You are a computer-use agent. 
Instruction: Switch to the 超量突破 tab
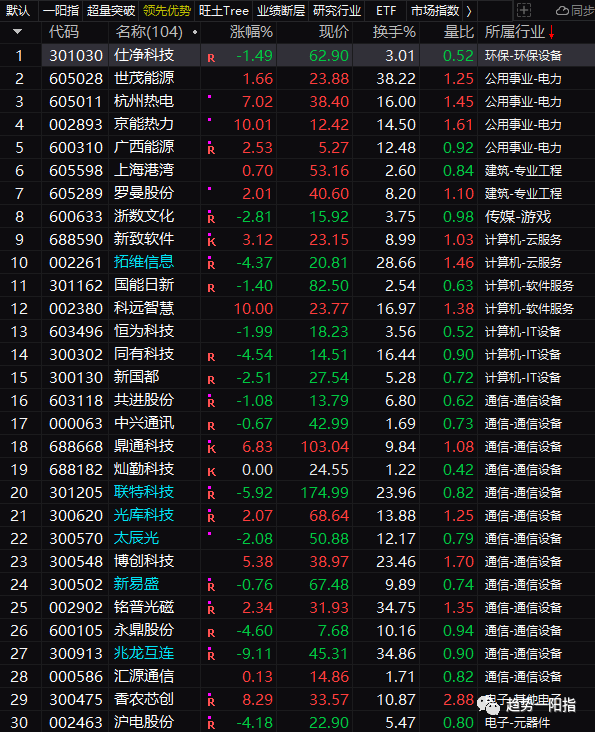coord(111,10)
